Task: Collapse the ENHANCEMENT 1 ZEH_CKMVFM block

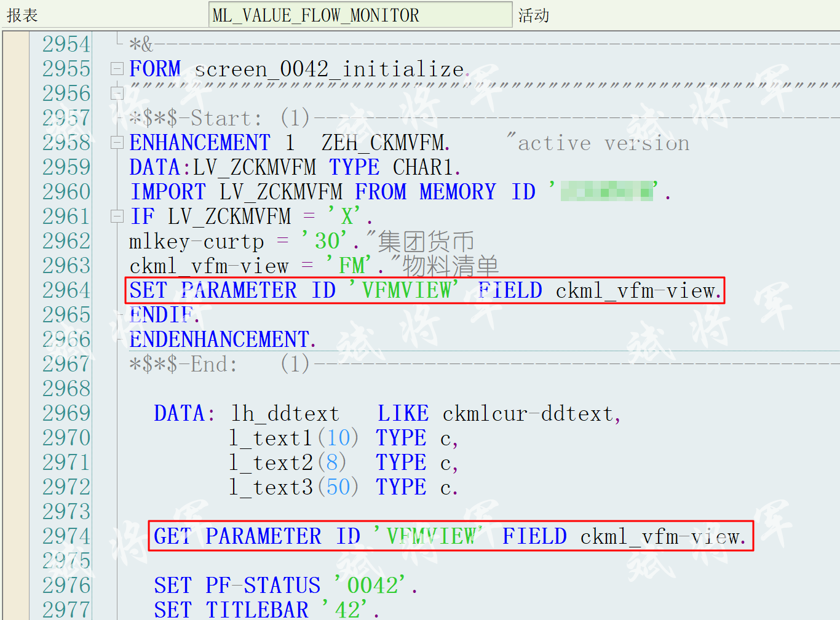Action: click(x=117, y=142)
